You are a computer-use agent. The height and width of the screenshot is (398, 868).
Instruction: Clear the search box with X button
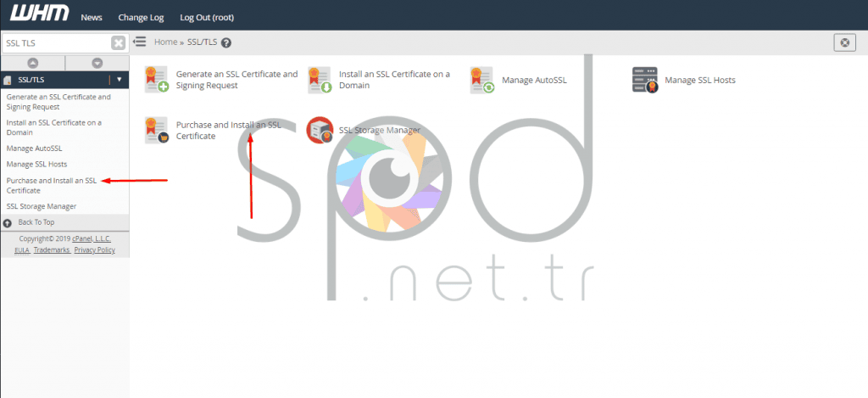(119, 42)
